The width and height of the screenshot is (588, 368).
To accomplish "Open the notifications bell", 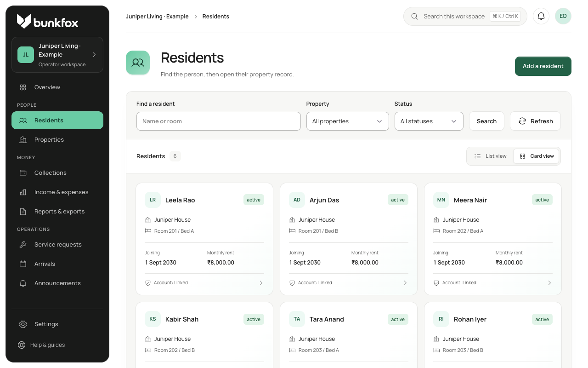I will 541,17.
